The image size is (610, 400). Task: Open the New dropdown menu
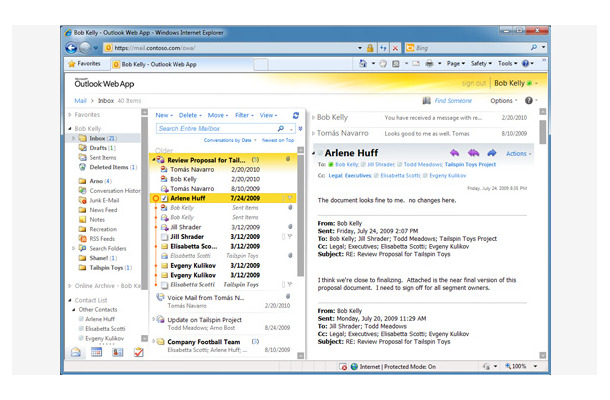coord(164,115)
